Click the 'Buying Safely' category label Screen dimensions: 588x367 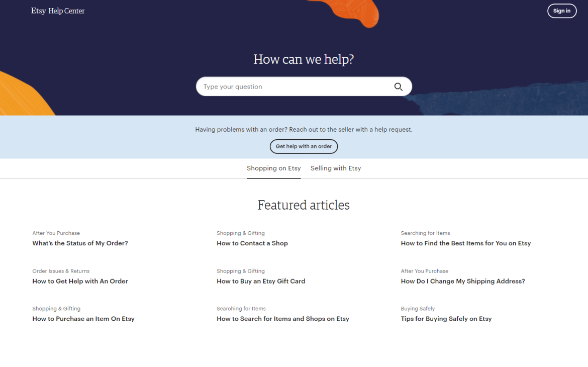(x=418, y=309)
